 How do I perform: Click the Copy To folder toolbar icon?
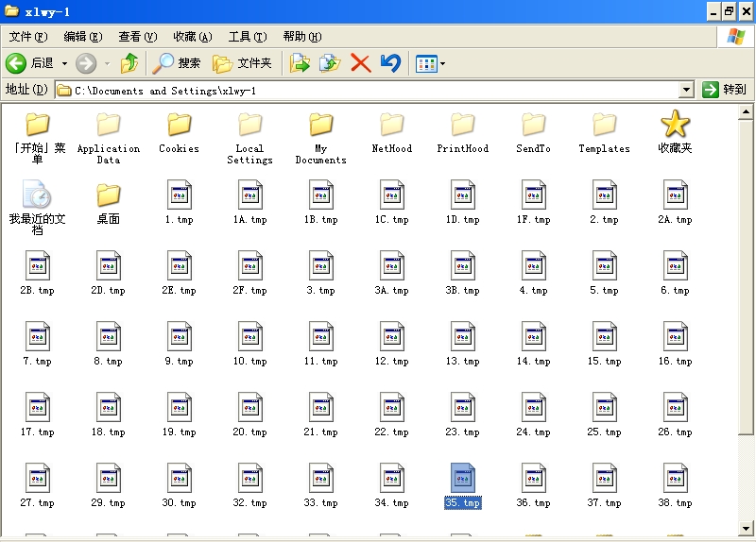pyautogui.click(x=330, y=63)
